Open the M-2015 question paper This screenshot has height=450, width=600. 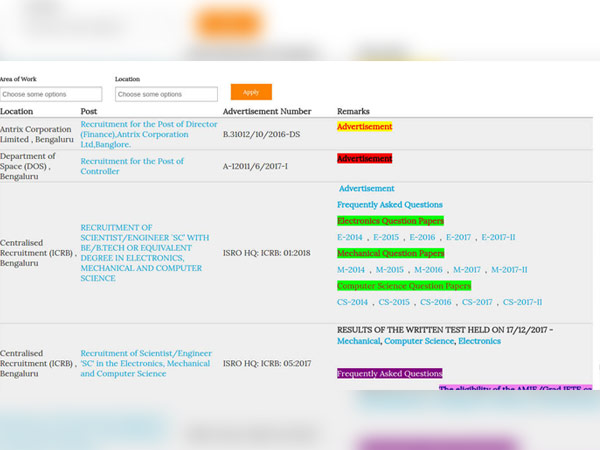click(x=390, y=270)
